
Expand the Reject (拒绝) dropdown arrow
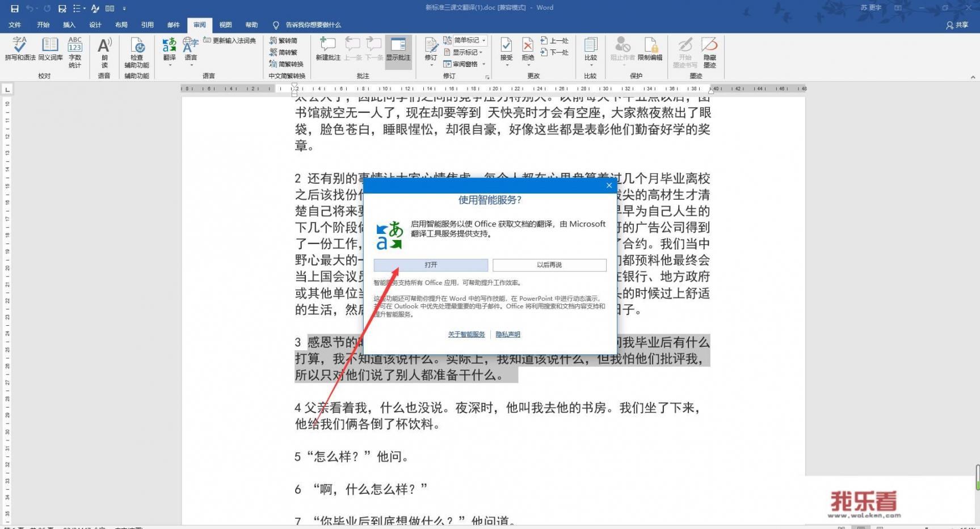point(528,65)
